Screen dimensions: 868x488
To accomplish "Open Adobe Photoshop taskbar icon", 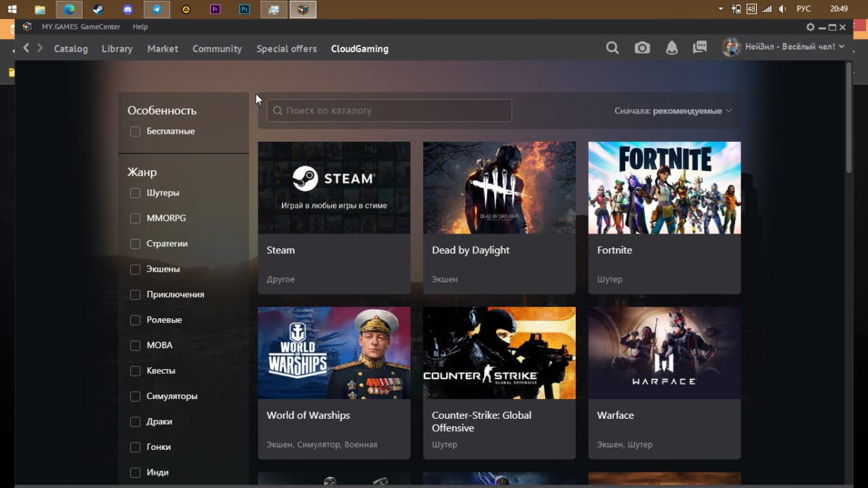I will click(245, 10).
